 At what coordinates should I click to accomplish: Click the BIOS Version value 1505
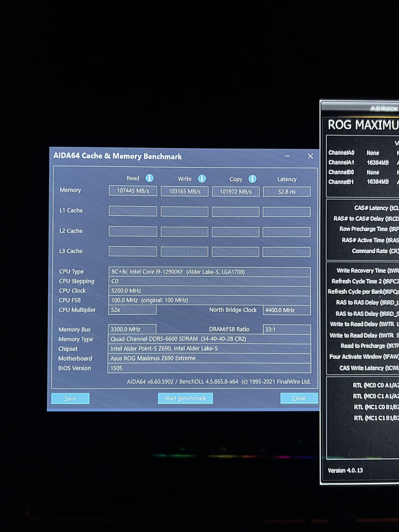pos(209,368)
